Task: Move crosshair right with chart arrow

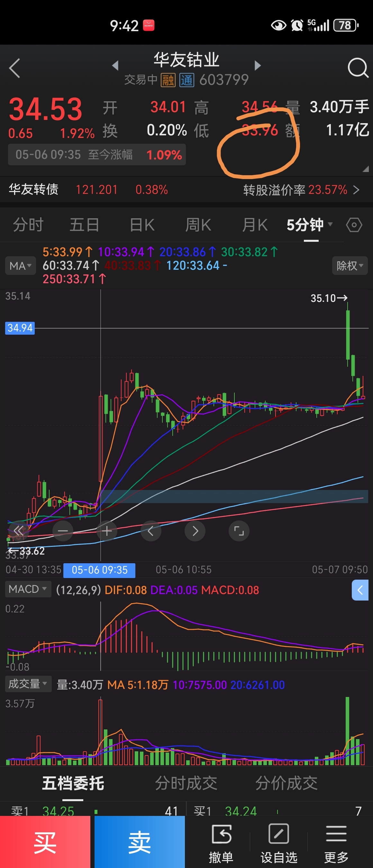Action: pos(195,531)
